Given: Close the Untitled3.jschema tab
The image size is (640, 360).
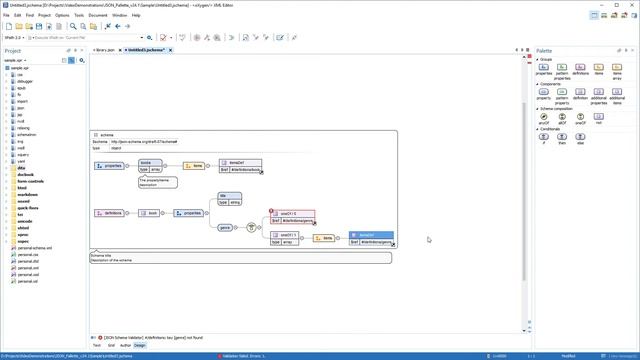Looking at the screenshot, I should point(171,50).
